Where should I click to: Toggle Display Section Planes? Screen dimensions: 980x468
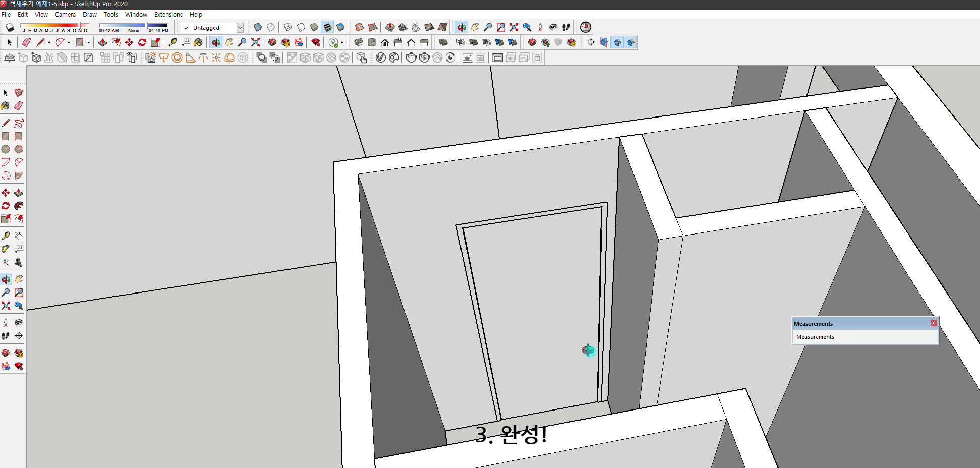[604, 42]
